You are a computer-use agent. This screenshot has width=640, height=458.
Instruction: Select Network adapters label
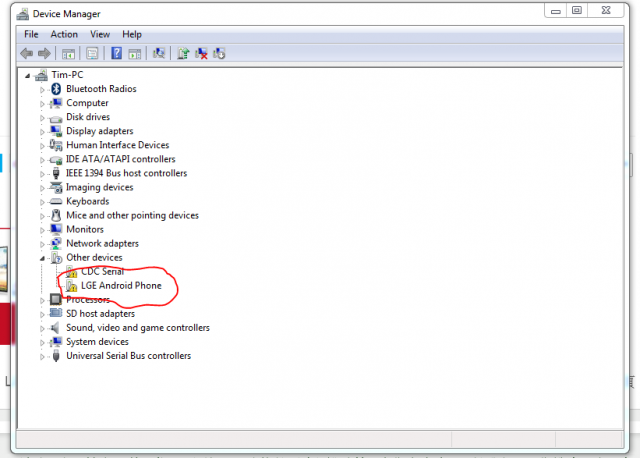pos(102,243)
